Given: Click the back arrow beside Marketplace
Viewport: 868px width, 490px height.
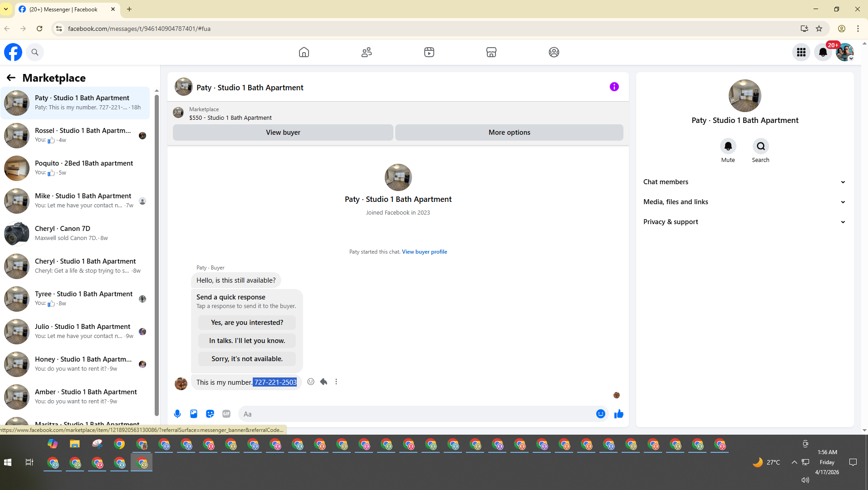Looking at the screenshot, I should 11,78.
